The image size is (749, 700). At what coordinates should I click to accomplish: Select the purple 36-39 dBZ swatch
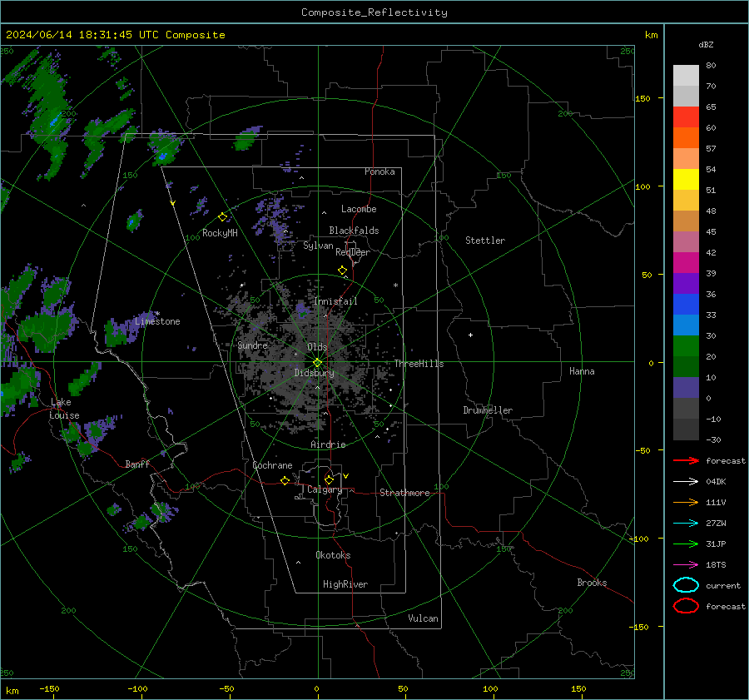coord(686,283)
